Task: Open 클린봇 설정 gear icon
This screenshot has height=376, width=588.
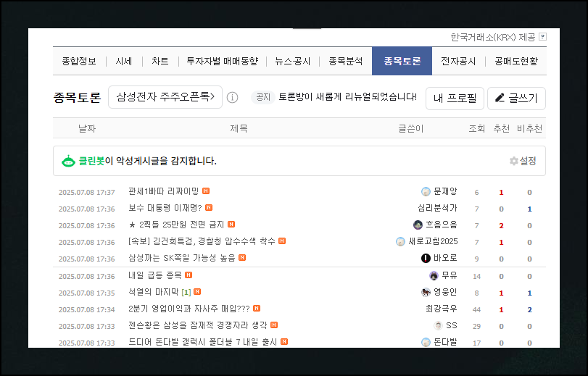Action: [513, 161]
